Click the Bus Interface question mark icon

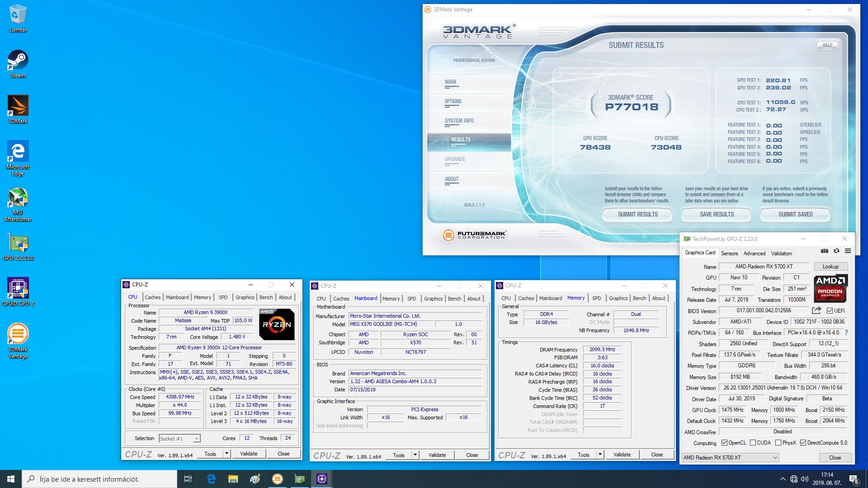coord(846,333)
